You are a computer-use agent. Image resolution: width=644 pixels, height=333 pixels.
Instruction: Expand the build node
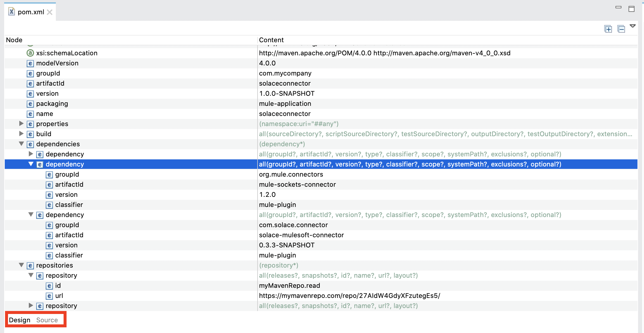(x=21, y=134)
